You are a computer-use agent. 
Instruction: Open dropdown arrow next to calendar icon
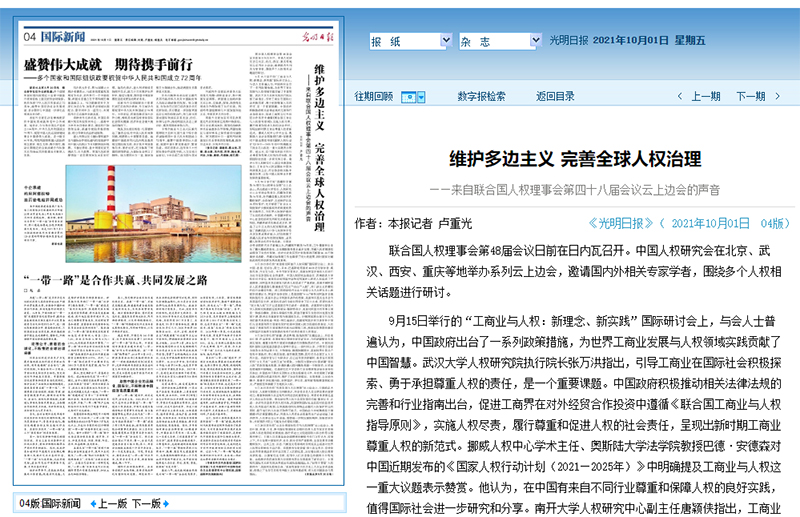(421, 97)
